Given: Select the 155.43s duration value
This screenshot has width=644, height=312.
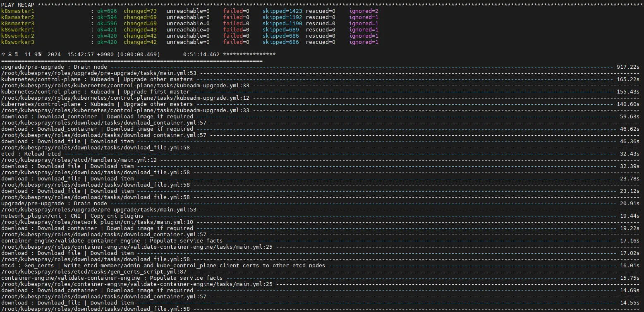Looking at the screenshot, I should tap(628, 92).
